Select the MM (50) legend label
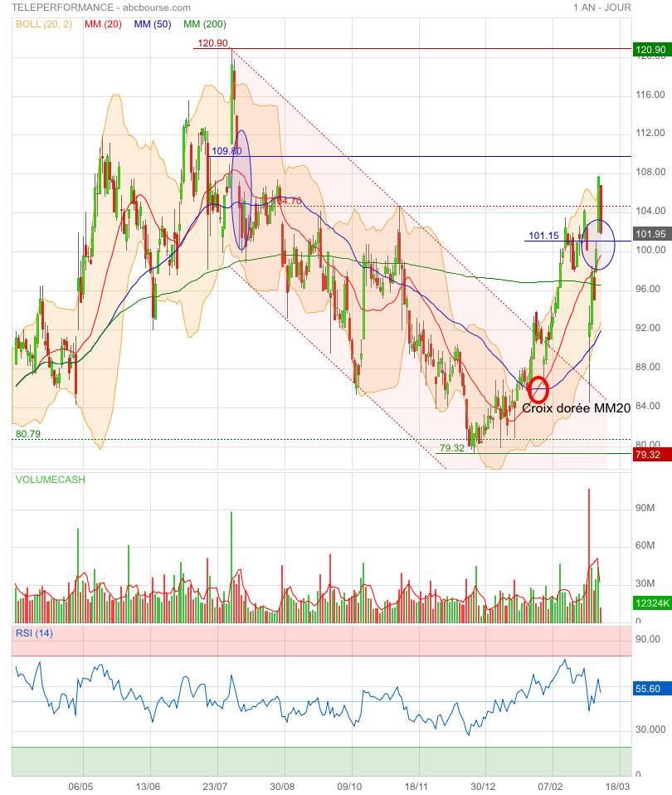Image resolution: width=672 pixels, height=795 pixels. coord(153,24)
